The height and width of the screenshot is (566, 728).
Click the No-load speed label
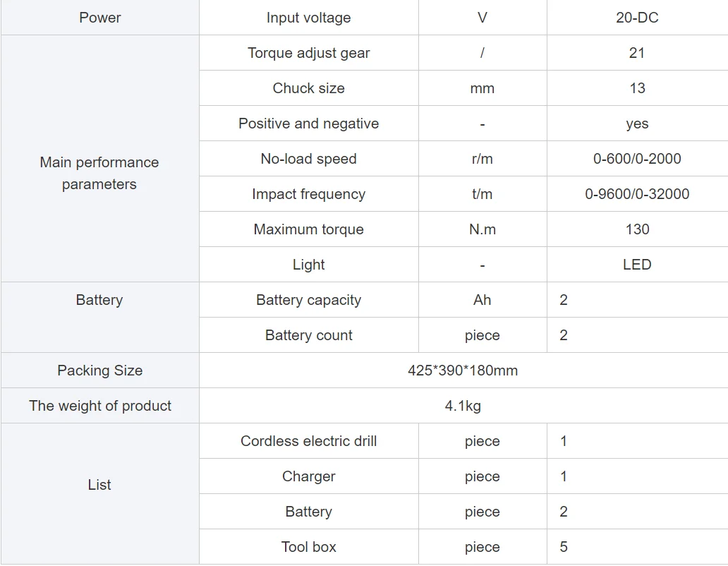click(x=308, y=159)
